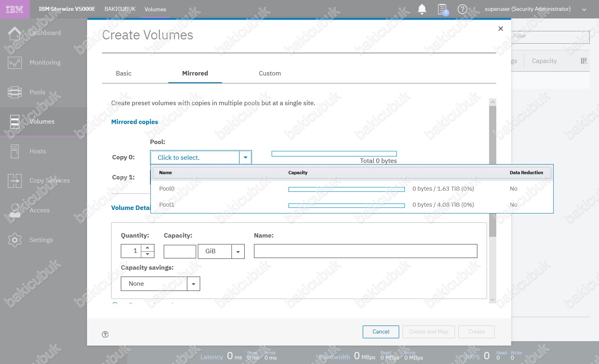
Task: Click the Volumes icon in sidebar
Action: click(15, 122)
